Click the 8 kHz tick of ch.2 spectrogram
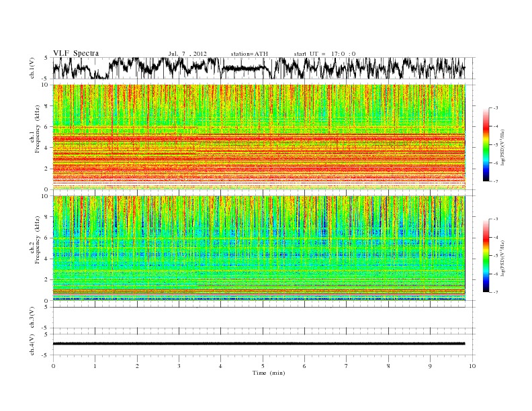 [47, 217]
